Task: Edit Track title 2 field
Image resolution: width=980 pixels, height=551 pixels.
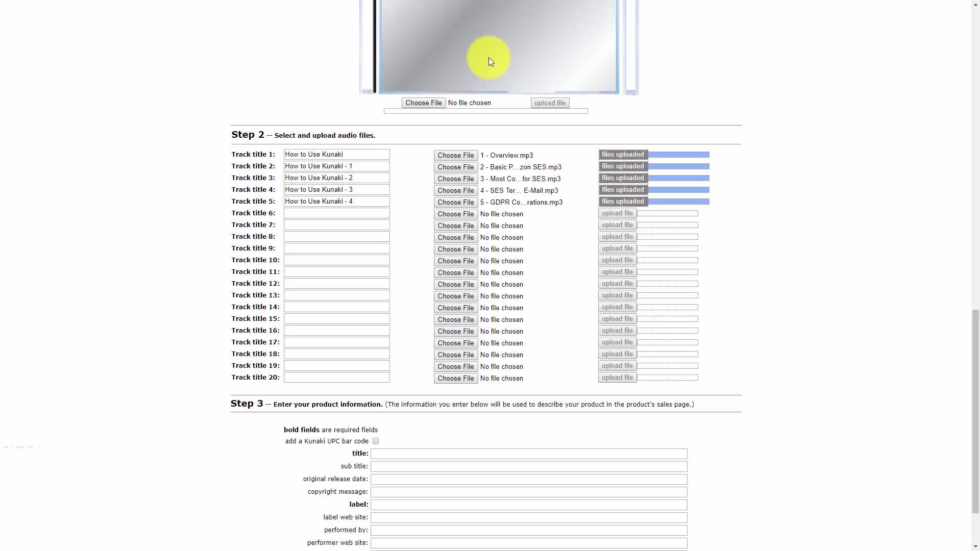Action: coord(337,166)
